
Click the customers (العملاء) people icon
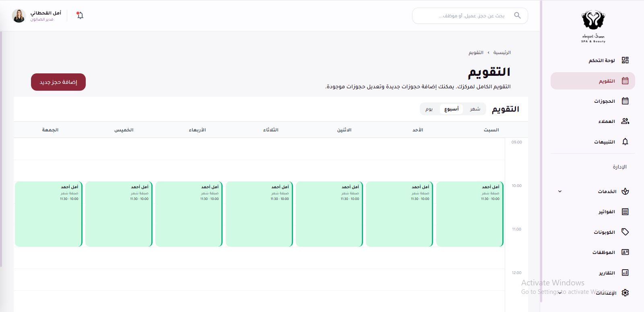625,121
